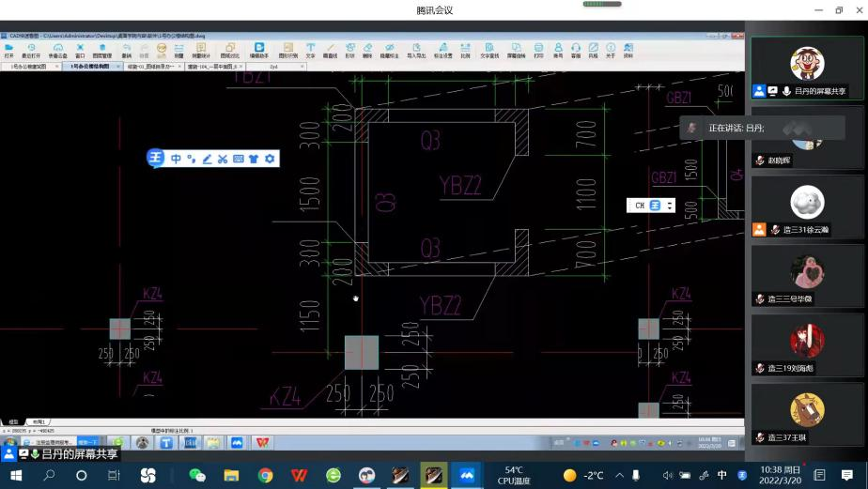Click the CH language bar indicator
The width and height of the screenshot is (868, 489).
(x=640, y=206)
